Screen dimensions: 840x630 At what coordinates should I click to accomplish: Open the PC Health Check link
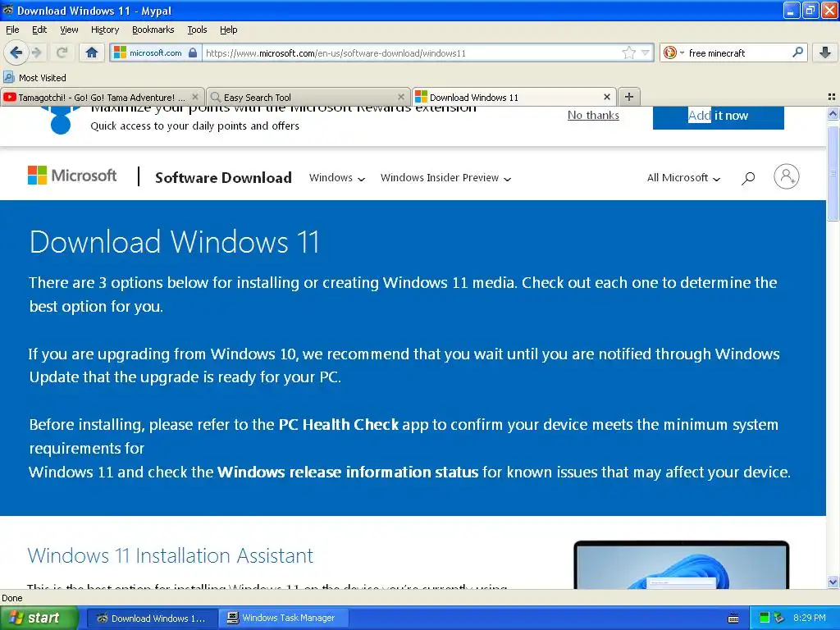pos(339,425)
